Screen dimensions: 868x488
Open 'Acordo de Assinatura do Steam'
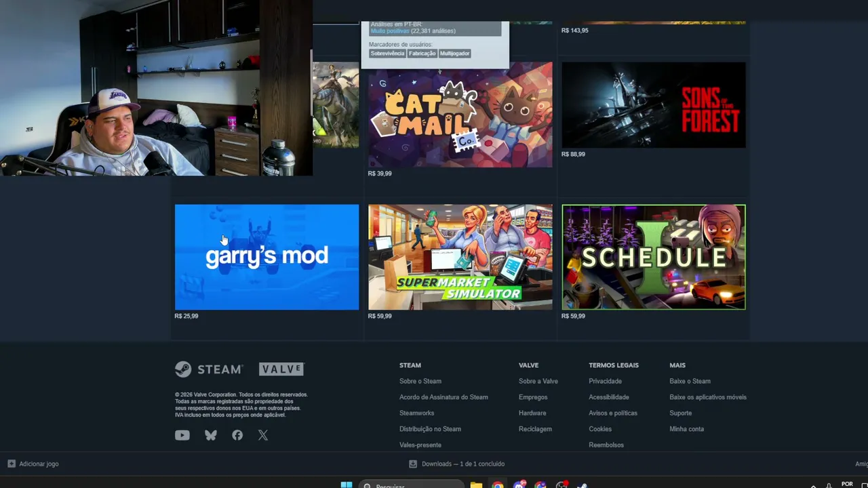[x=443, y=397]
